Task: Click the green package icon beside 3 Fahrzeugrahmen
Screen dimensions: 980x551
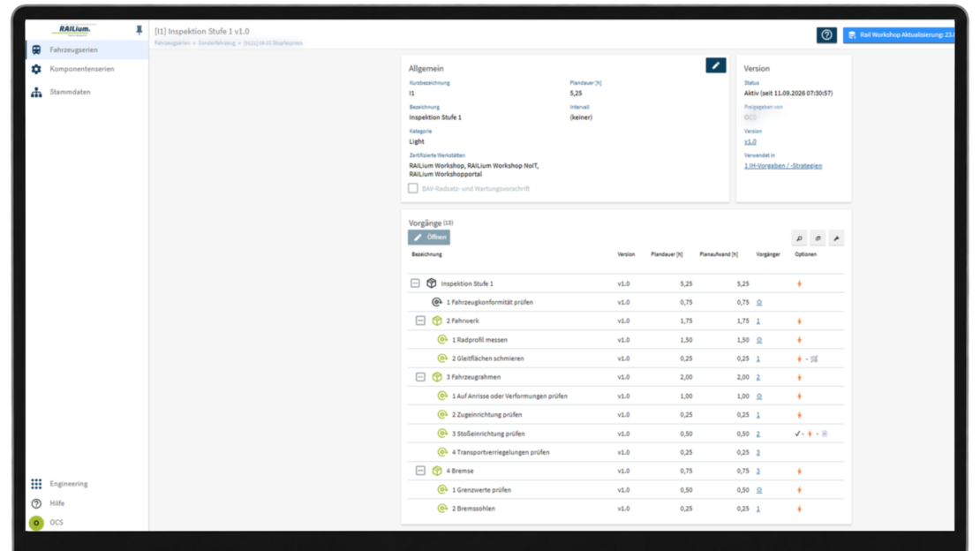Action: pyautogui.click(x=437, y=377)
